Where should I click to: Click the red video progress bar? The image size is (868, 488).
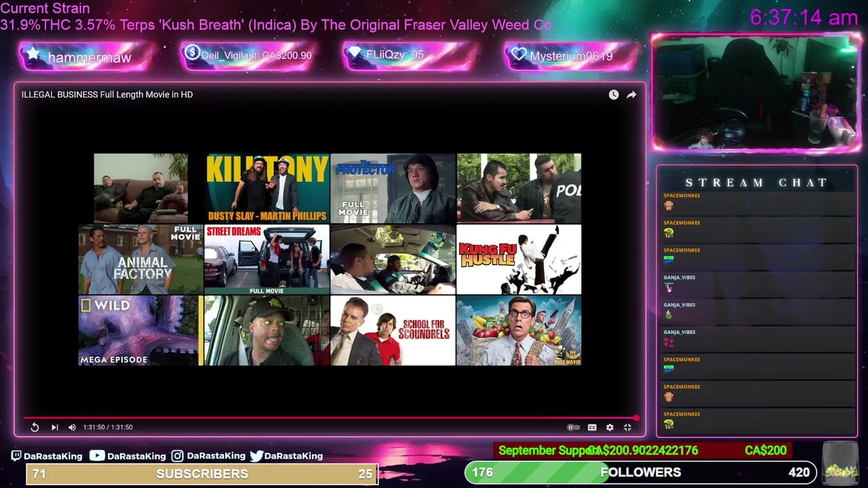(x=330, y=418)
